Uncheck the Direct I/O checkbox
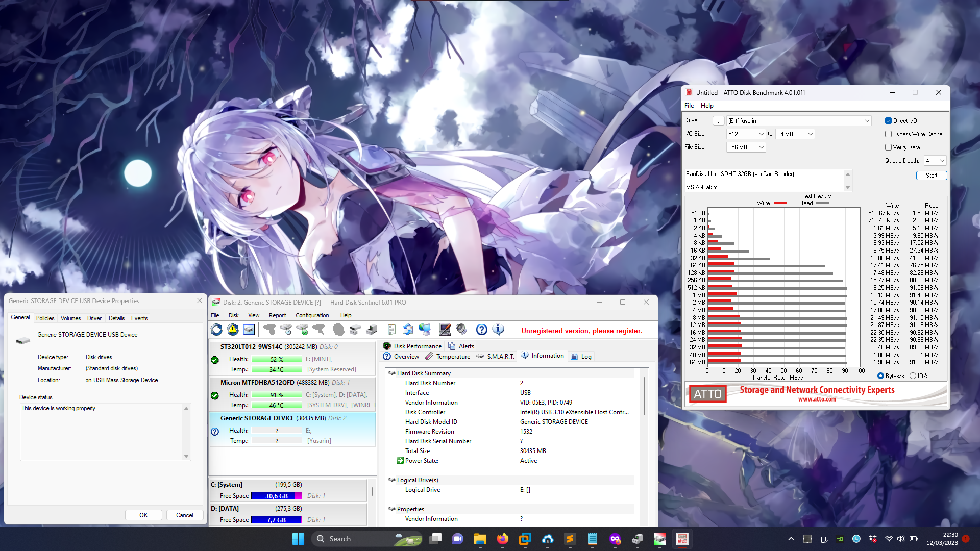Screen dimensions: 980x551 click(x=888, y=121)
